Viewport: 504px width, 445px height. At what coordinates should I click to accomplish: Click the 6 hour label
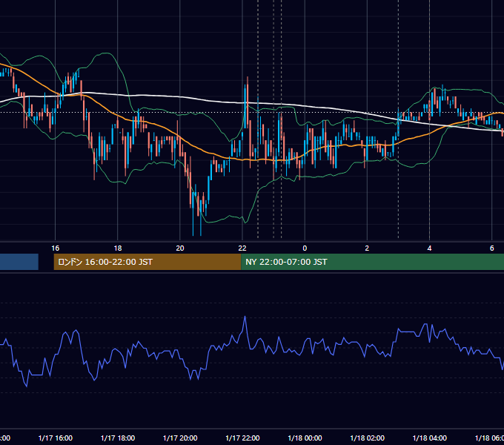click(492, 248)
